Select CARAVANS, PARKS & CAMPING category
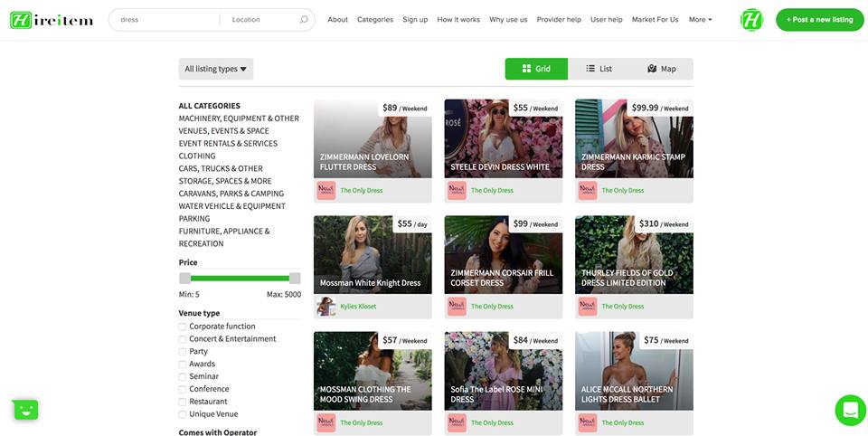868x436 pixels. tap(231, 194)
